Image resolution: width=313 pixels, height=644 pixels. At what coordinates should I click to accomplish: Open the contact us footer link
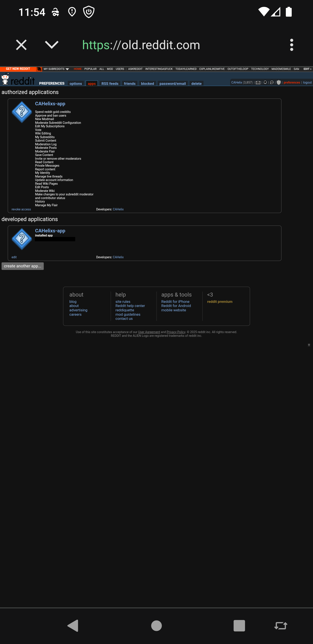(124, 319)
